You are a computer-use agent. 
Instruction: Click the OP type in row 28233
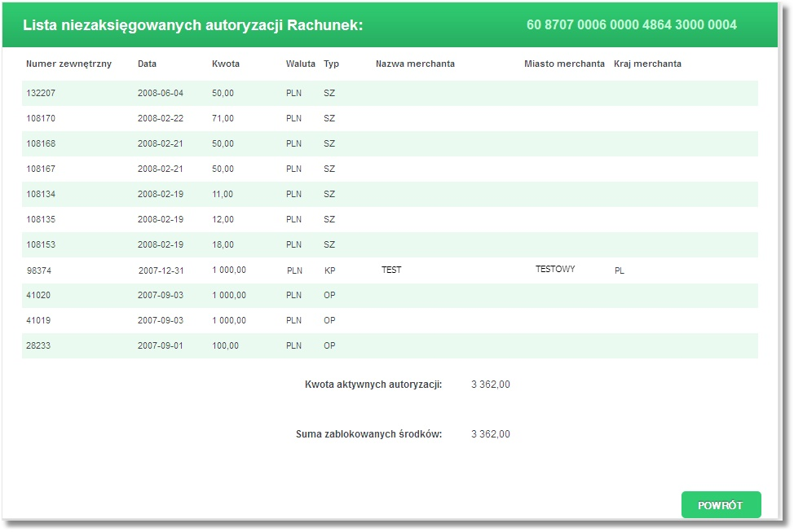tap(329, 345)
